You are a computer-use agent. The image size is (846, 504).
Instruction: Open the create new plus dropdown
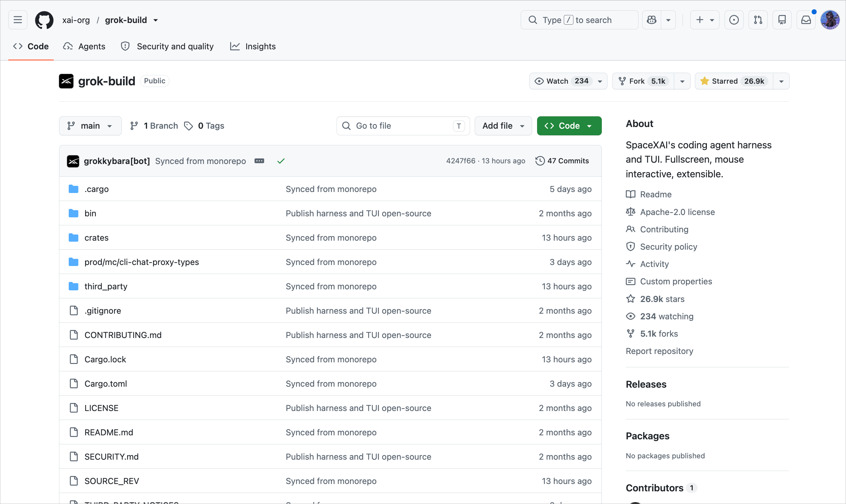click(x=705, y=20)
